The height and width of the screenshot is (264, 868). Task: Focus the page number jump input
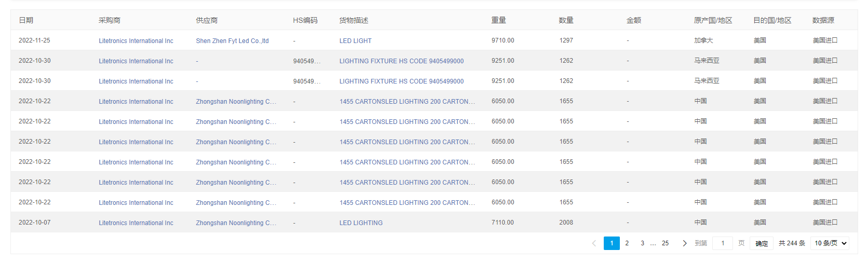coord(723,243)
